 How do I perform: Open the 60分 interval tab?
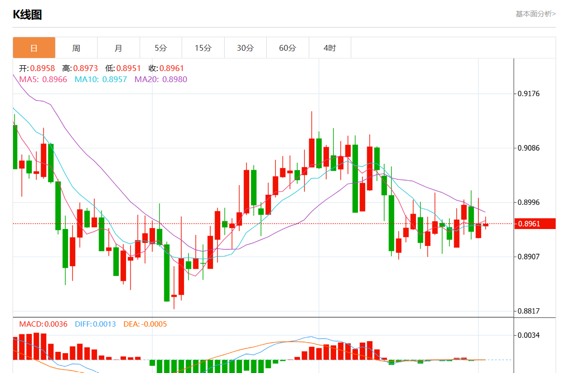(x=287, y=48)
